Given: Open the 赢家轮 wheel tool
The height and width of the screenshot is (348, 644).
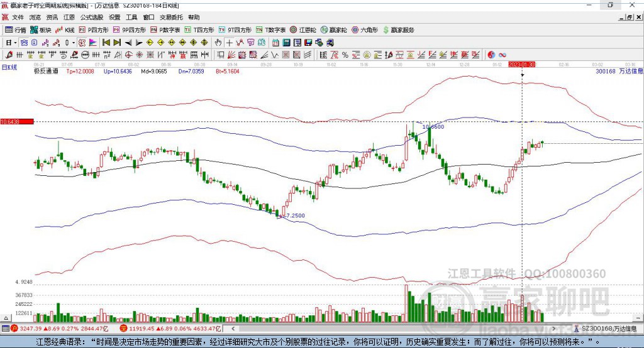Looking at the screenshot, I should (333, 30).
